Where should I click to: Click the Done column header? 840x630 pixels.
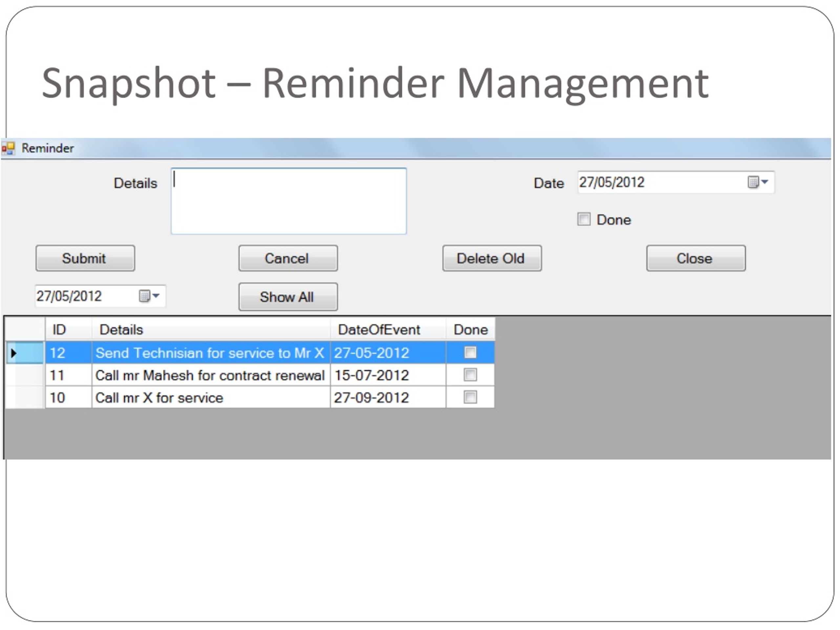[x=471, y=329]
